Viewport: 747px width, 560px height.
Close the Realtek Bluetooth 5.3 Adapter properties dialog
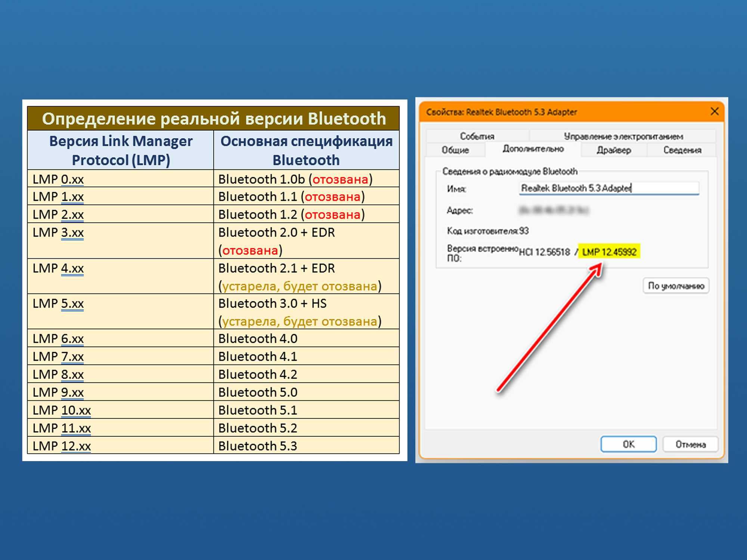click(715, 111)
